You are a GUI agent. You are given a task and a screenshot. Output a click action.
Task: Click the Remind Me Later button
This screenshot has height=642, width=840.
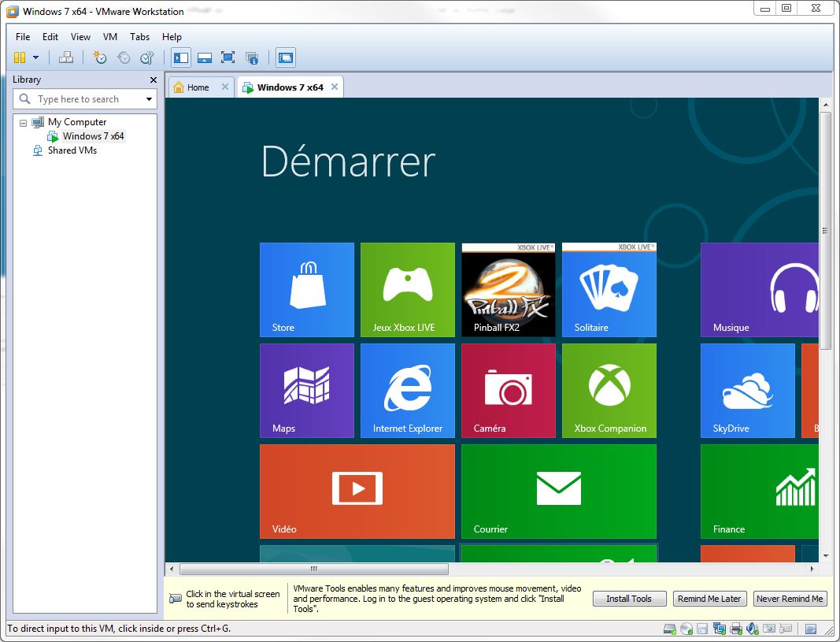click(x=709, y=599)
